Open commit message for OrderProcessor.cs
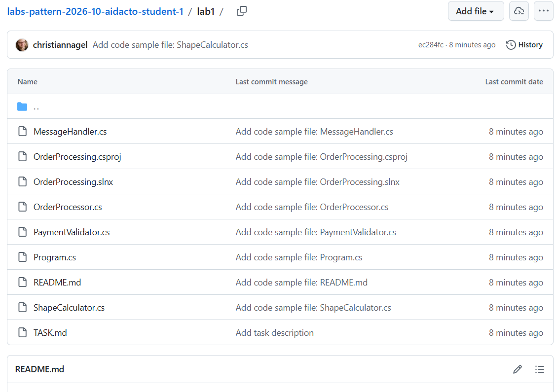 pyautogui.click(x=312, y=207)
